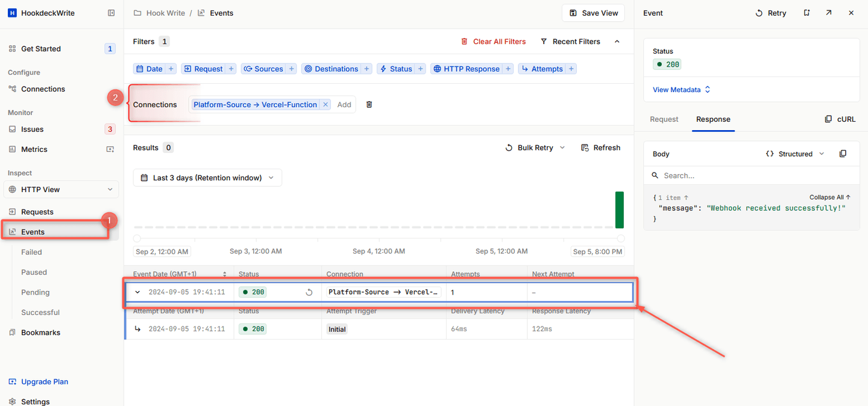868x406 pixels.
Task: Open Metrics via its external link icon
Action: [110, 148]
